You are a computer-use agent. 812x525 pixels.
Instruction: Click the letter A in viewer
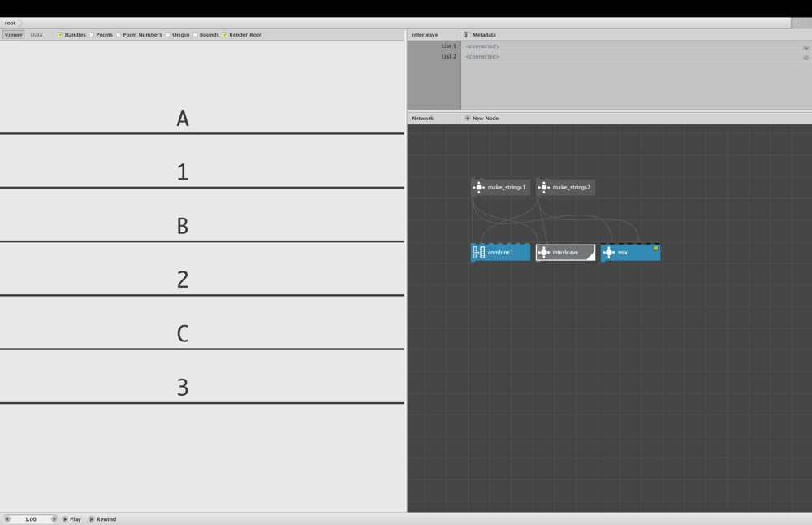[183, 118]
